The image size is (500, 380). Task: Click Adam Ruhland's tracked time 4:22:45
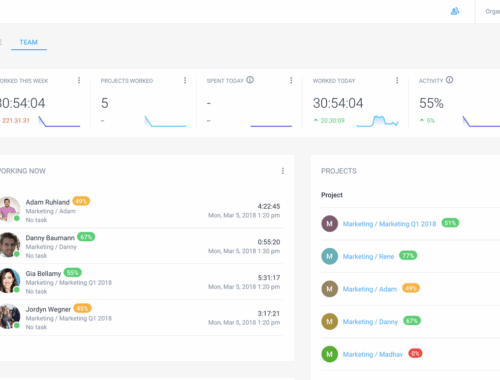(x=269, y=206)
